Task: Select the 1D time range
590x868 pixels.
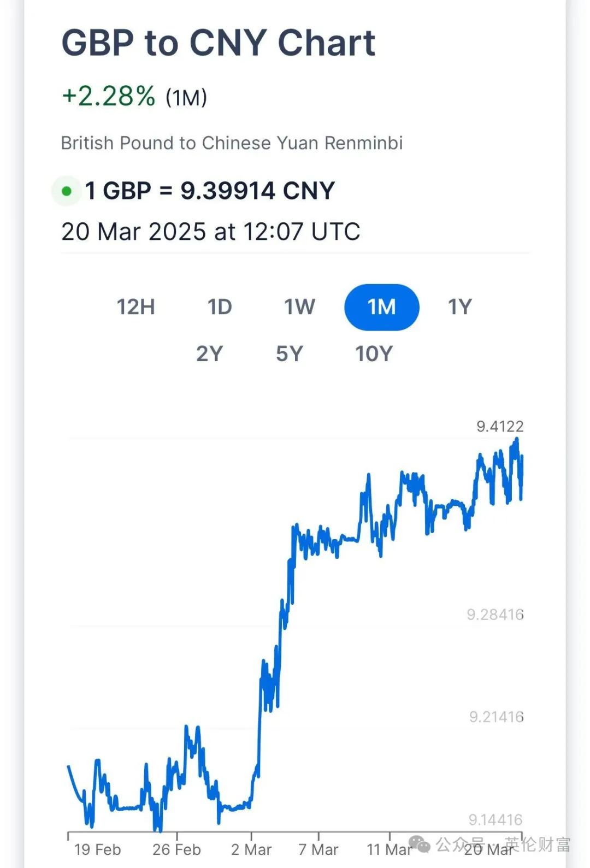Action: tap(220, 307)
